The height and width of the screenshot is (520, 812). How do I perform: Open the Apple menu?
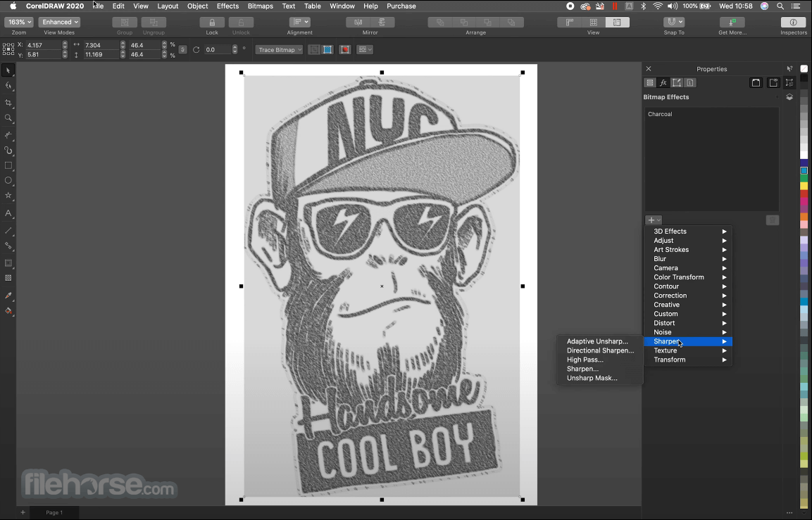[x=13, y=6]
